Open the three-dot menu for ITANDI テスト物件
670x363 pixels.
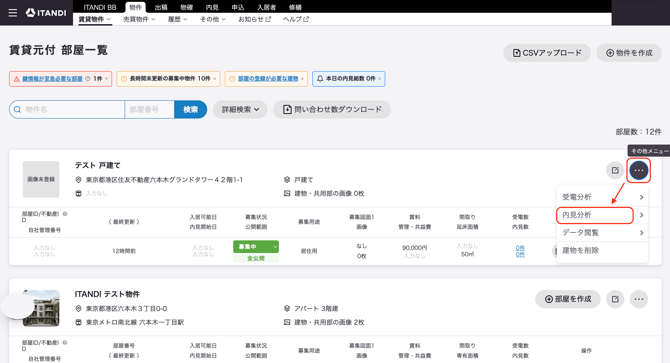pyautogui.click(x=639, y=299)
